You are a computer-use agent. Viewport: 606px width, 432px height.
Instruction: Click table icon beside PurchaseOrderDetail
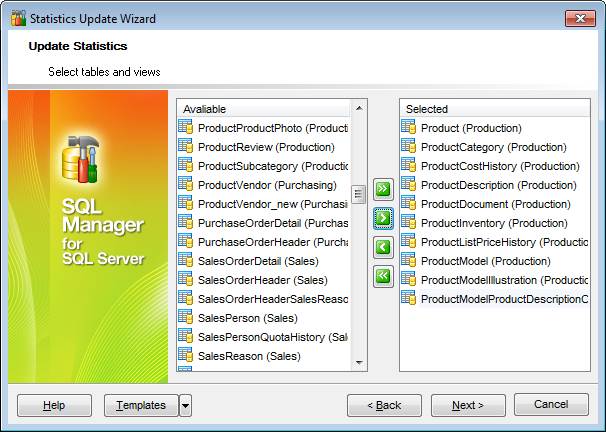tap(186, 222)
